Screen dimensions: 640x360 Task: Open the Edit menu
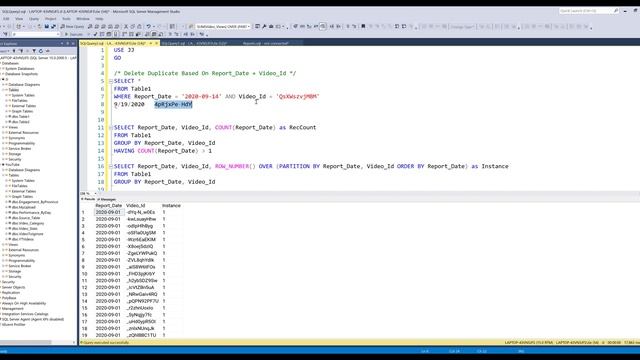(6, 19)
